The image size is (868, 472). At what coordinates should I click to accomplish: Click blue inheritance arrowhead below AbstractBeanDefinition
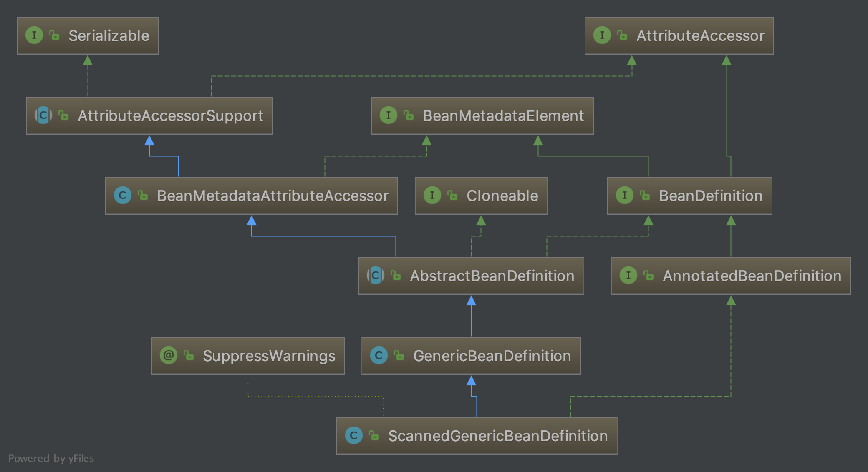point(471,301)
